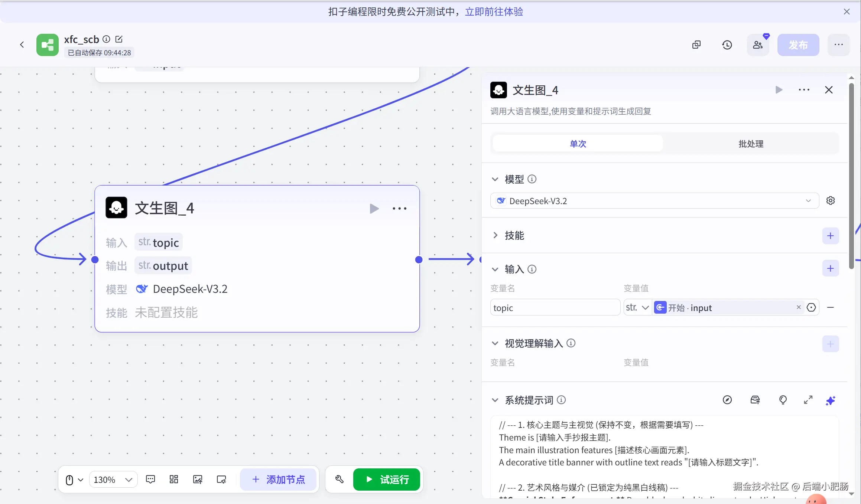861x504 pixels.
Task: Select 单次 single run mode
Action: (578, 144)
